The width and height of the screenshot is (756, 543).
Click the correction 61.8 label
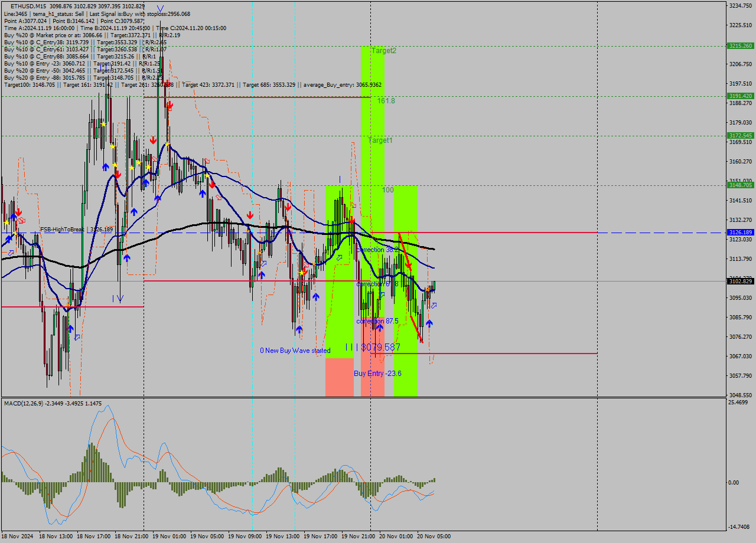click(377, 284)
